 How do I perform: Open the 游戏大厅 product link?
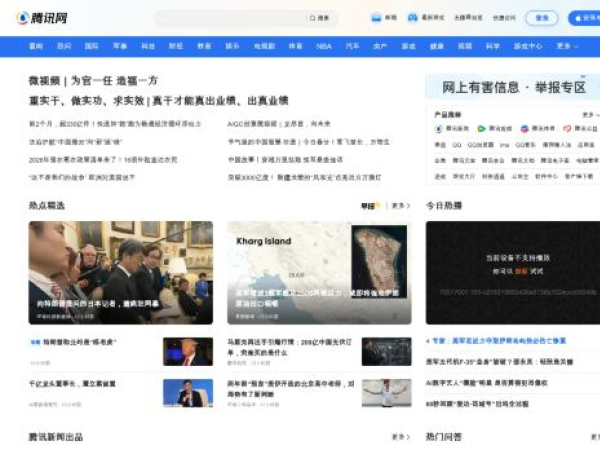(464, 176)
